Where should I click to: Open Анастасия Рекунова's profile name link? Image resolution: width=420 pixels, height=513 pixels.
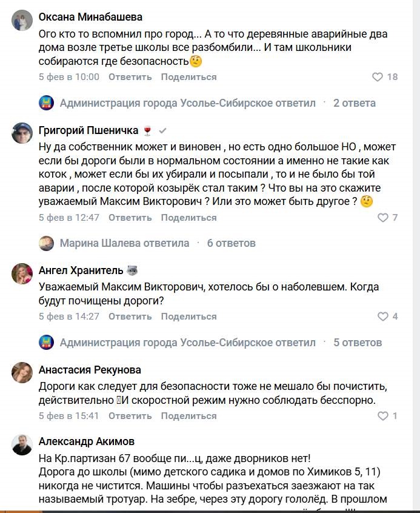(x=90, y=369)
